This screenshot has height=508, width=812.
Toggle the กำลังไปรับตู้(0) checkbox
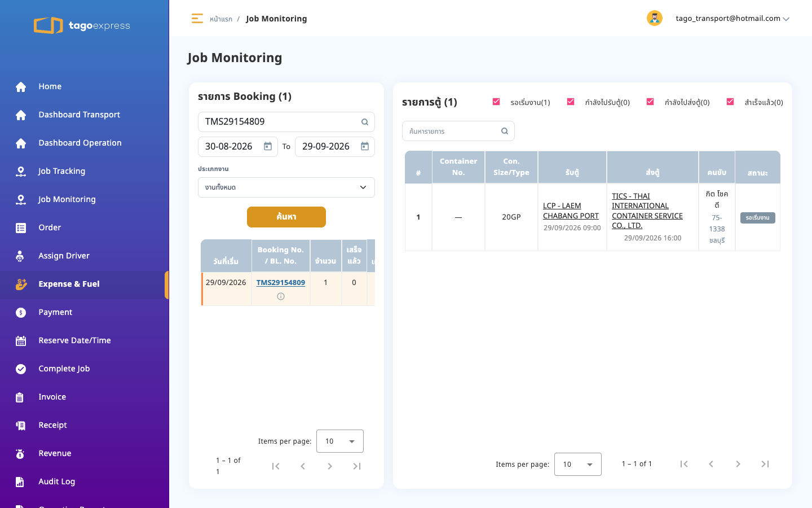coord(571,102)
